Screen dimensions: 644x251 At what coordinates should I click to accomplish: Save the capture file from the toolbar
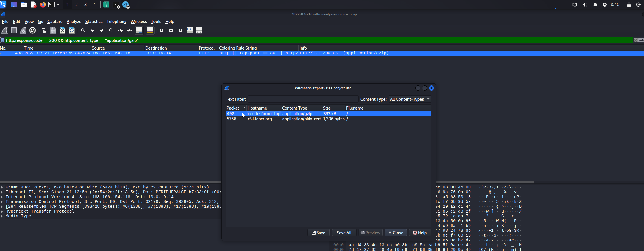53,30
